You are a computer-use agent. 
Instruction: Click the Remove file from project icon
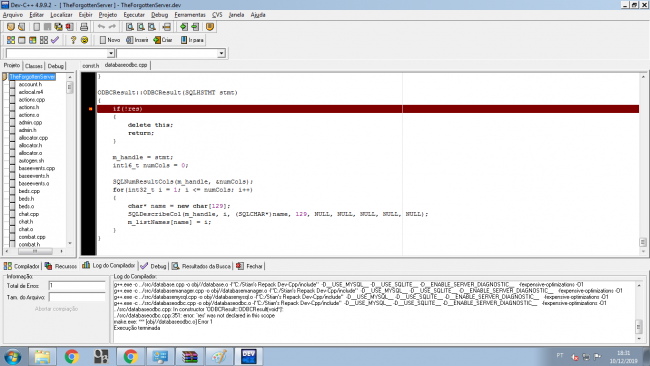click(195, 27)
